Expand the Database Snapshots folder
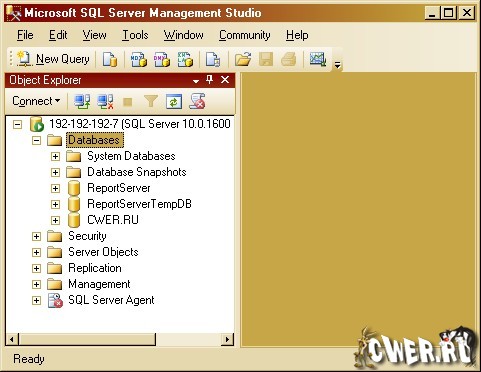Viewport: 481px width, 372px height. click(55, 172)
